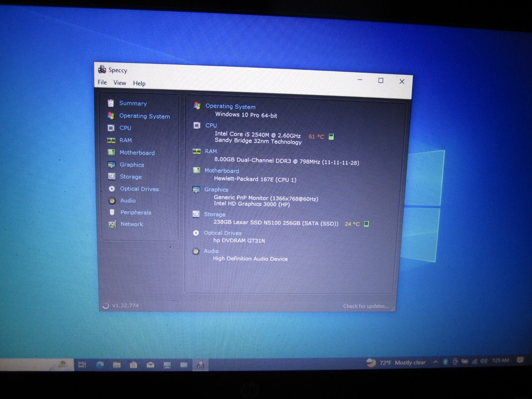Launch Microsoft Edge from the taskbar
The image size is (532, 399).
100,365
